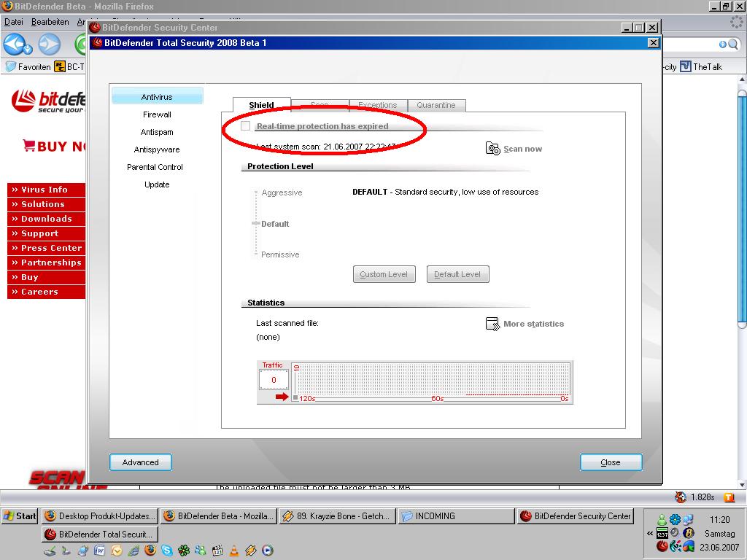Open Firefox Datei menu
This screenshot has height=560, width=747.
[x=14, y=22]
